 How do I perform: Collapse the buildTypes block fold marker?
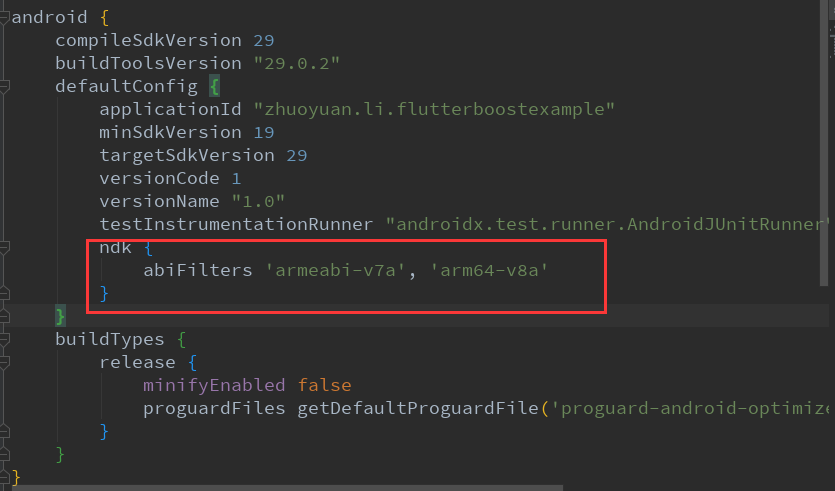[x=4, y=340]
